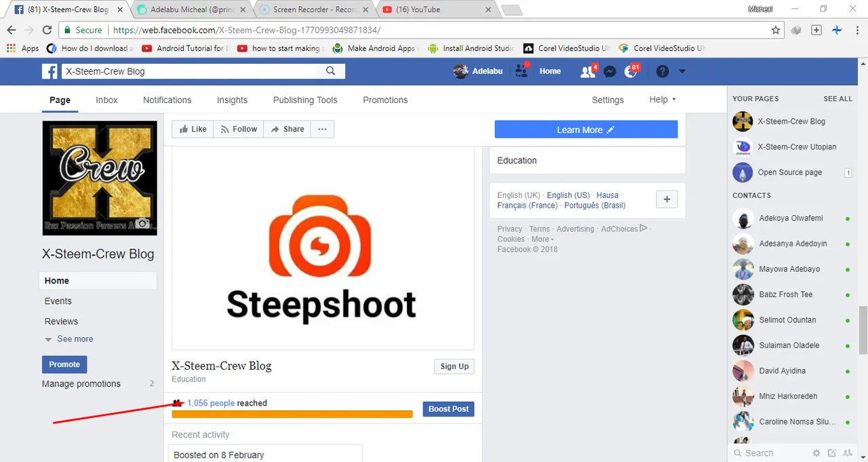Click the Promote button
Viewport: 868px width, 462px height.
[x=64, y=364]
